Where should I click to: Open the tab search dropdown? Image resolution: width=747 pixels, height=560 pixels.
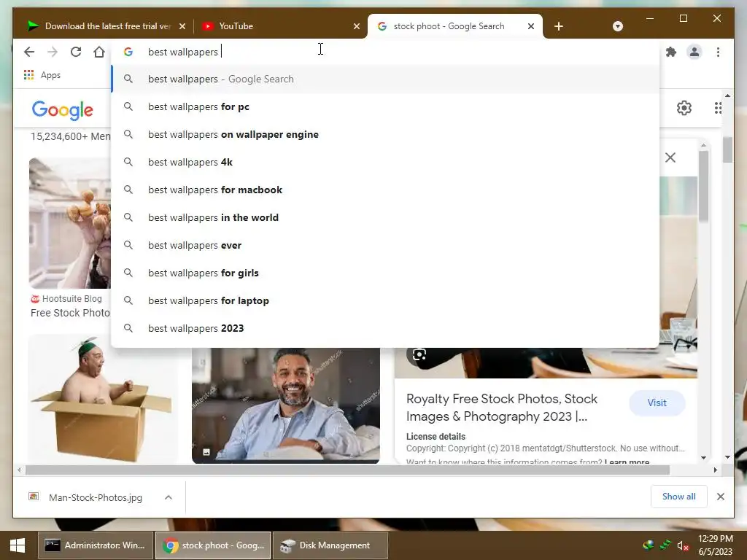617,26
